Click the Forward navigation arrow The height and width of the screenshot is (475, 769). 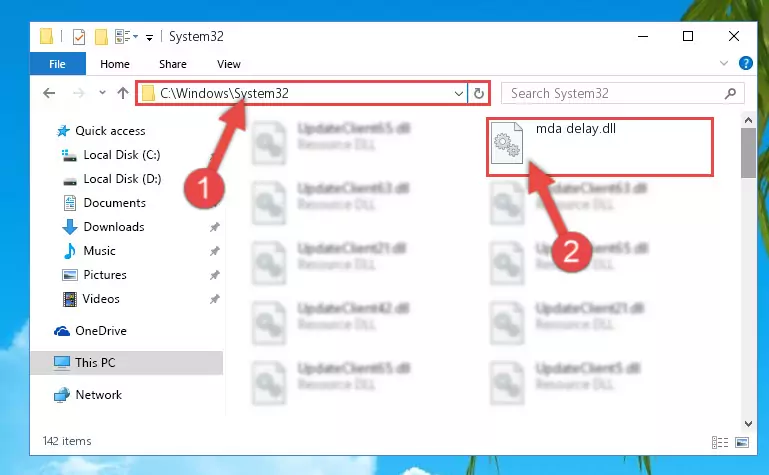click(78, 93)
